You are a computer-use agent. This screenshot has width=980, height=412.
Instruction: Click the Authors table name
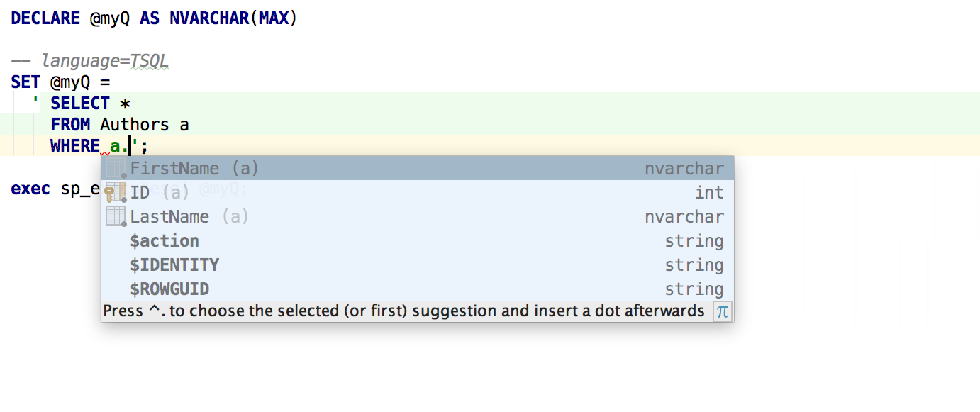(135, 125)
